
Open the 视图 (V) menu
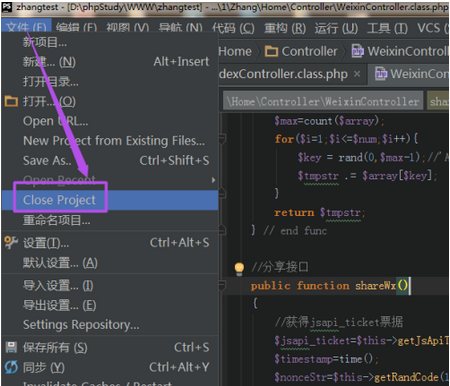click(127, 28)
